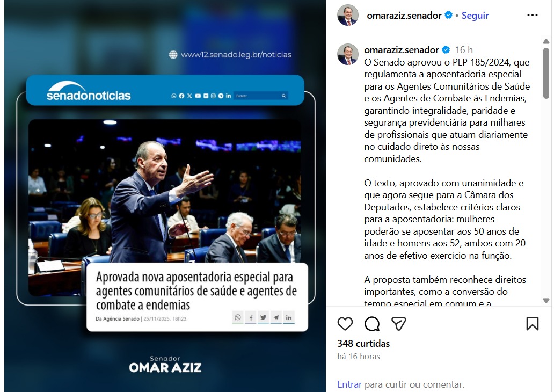Like the post with the heart icon

345,324
